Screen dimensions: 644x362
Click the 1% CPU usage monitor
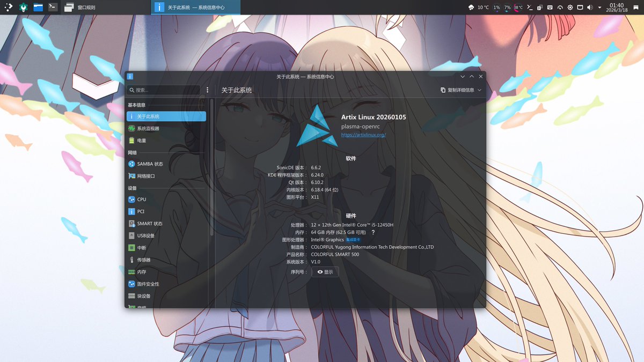pyautogui.click(x=497, y=8)
